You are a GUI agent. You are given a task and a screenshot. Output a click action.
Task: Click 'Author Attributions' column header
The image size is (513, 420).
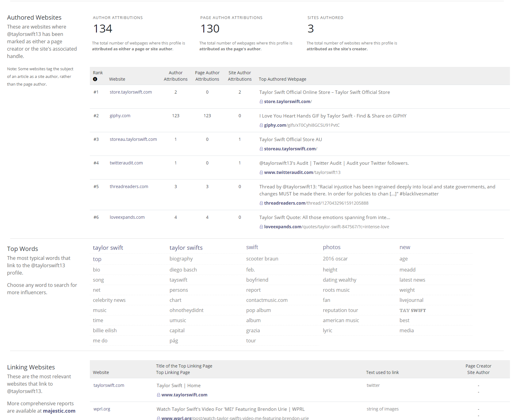[x=176, y=76]
